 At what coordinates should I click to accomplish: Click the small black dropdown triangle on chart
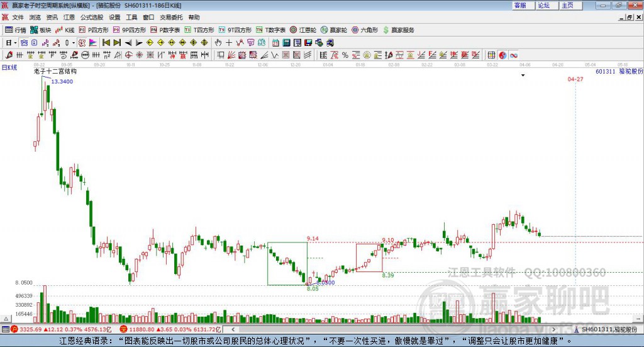tap(523, 75)
